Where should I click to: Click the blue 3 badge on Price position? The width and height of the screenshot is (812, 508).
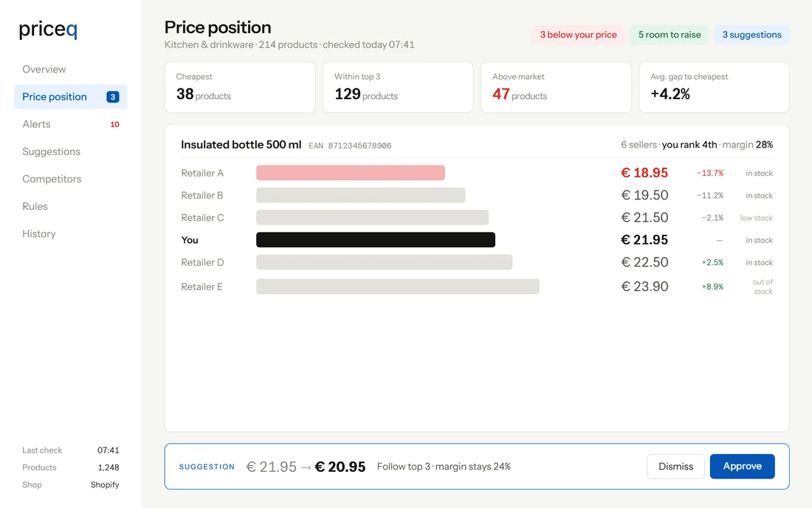point(113,97)
